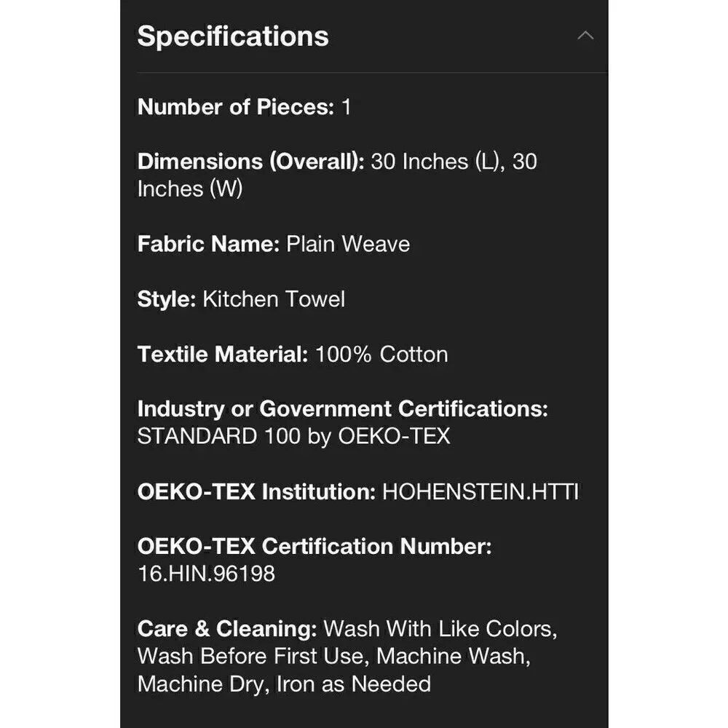Click the 100% Cotton value
The width and height of the screenshot is (728, 728).
pyautogui.click(x=381, y=355)
